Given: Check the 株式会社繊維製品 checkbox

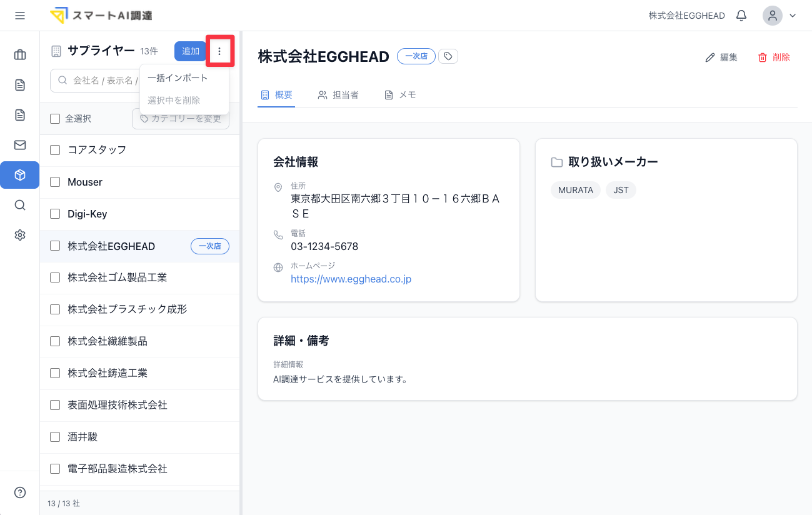Looking at the screenshot, I should point(55,341).
